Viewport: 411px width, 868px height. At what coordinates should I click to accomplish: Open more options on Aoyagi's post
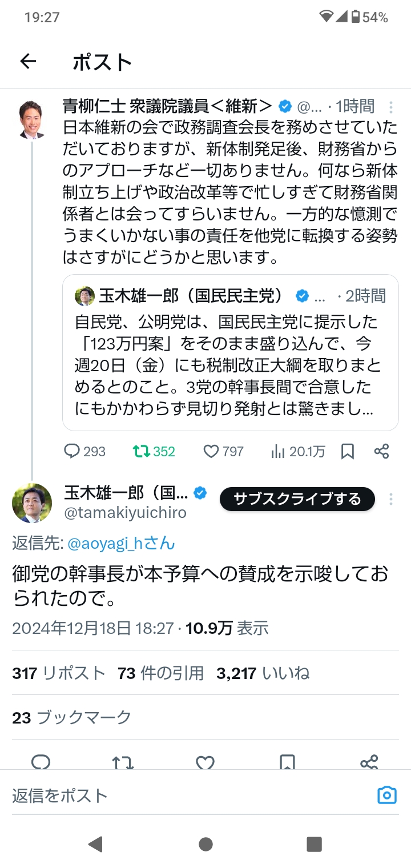[391, 107]
